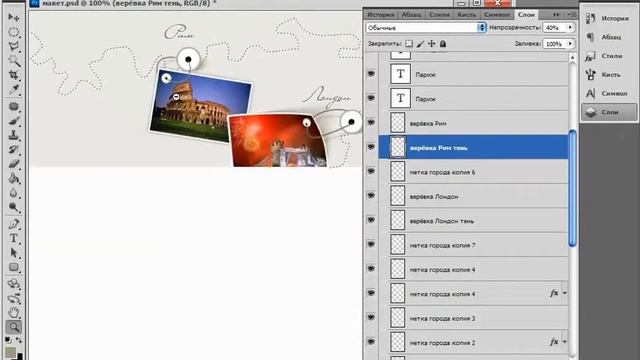Image resolution: width=640 pixels, height=360 pixels.
Task: Switch to the Слои tab
Action: pos(526,14)
